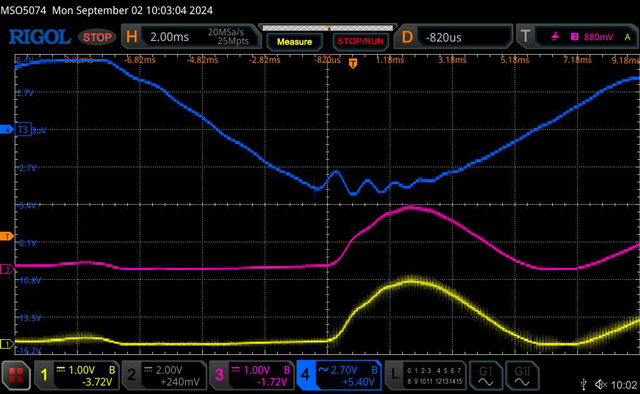Screen dimensions: 640x394
Task: Enable channel 2 labeled 2.00V
Action: tap(164, 375)
